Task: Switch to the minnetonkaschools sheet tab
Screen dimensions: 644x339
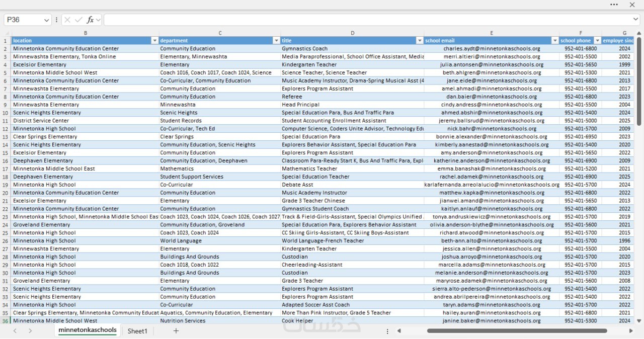Action: click(x=87, y=330)
